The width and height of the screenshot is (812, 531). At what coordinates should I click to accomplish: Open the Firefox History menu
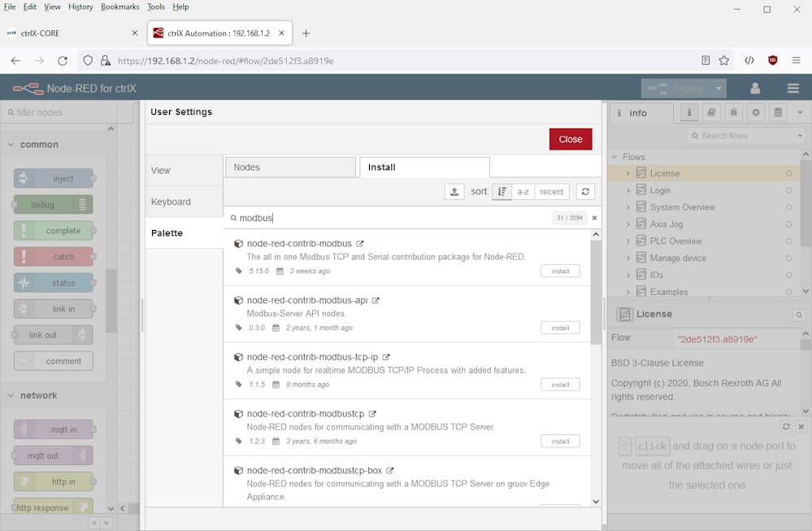coord(80,7)
